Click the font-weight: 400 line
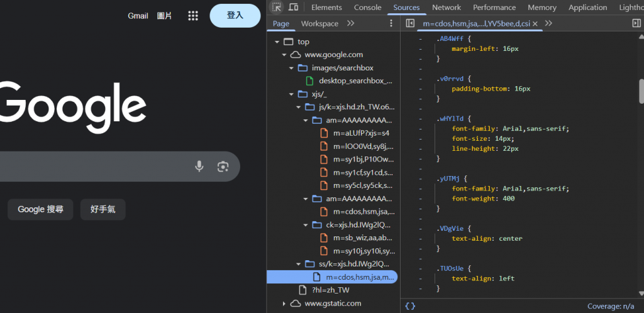 [483, 199]
